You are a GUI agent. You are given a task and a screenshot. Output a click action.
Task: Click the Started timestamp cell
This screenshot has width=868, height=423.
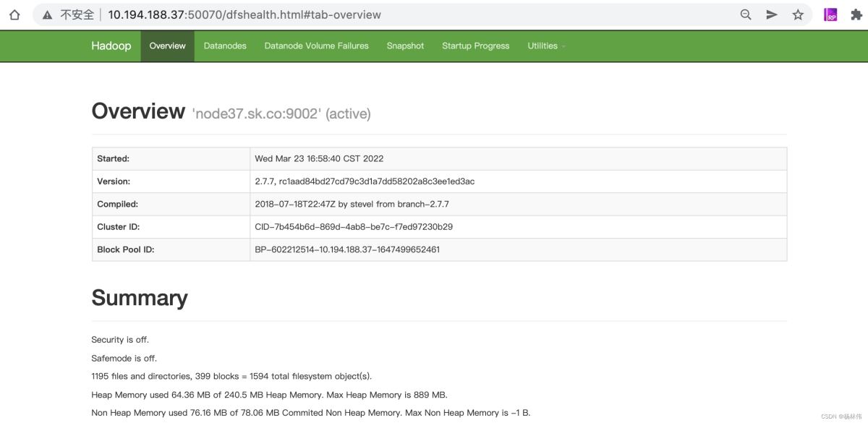point(319,158)
